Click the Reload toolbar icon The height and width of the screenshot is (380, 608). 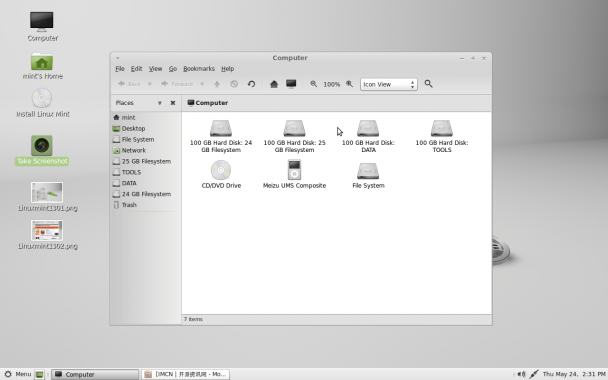click(251, 84)
